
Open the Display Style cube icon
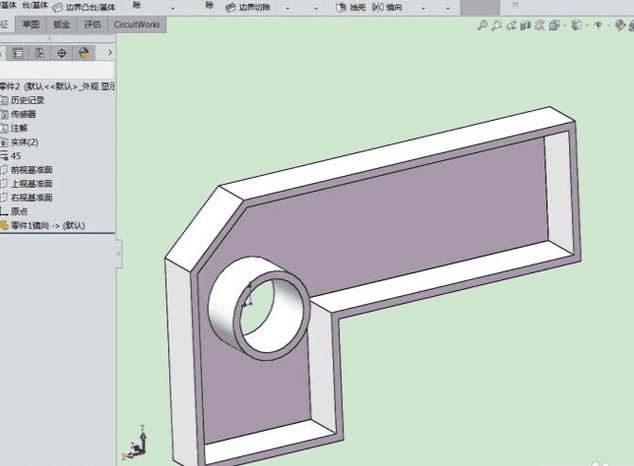pyautogui.click(x=576, y=25)
